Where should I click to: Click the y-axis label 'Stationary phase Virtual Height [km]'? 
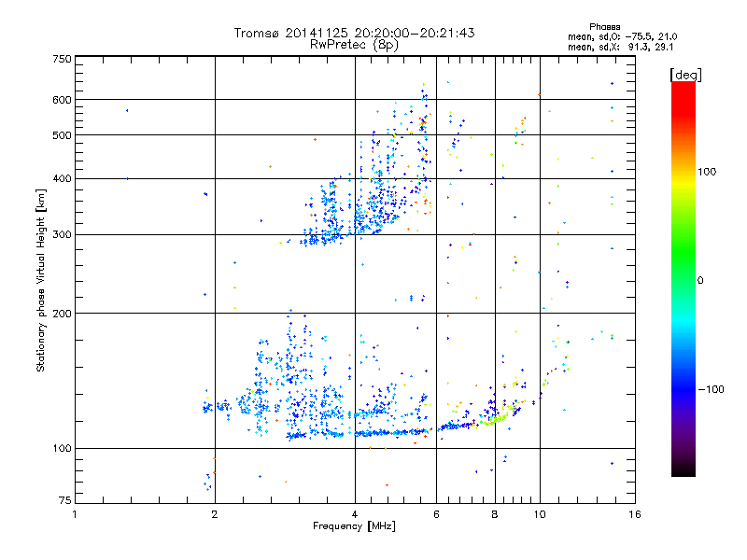(41, 280)
